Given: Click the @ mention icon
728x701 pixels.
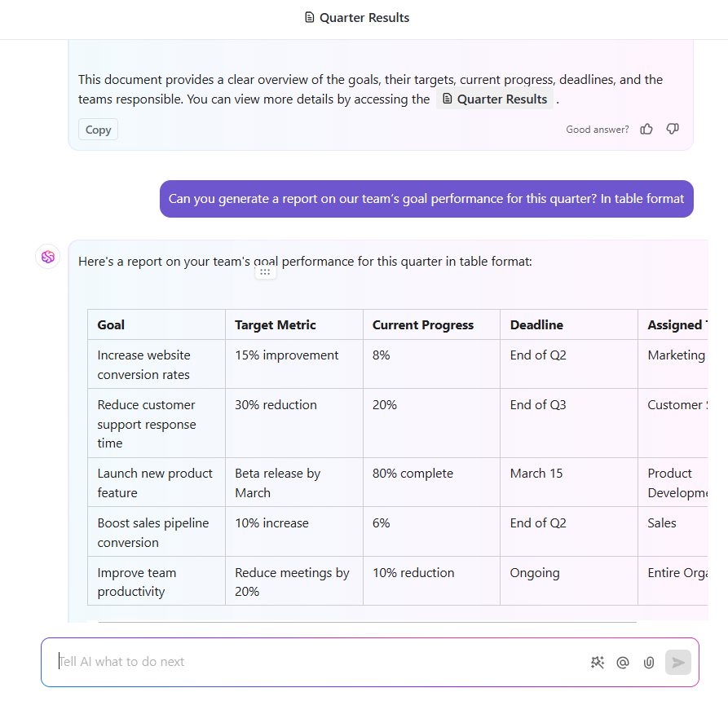Looking at the screenshot, I should pyautogui.click(x=623, y=663).
